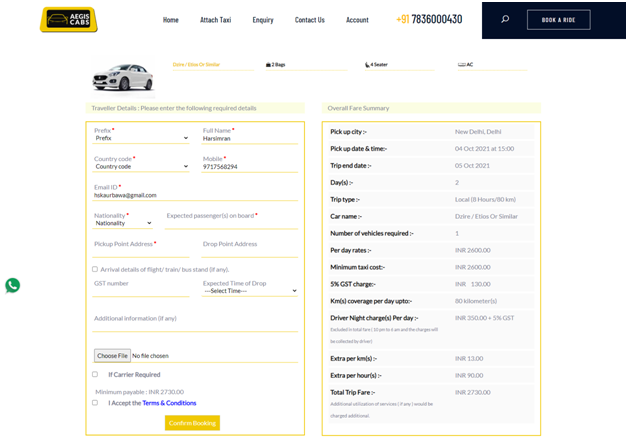
Task: Open Account menu
Action: pos(357,20)
